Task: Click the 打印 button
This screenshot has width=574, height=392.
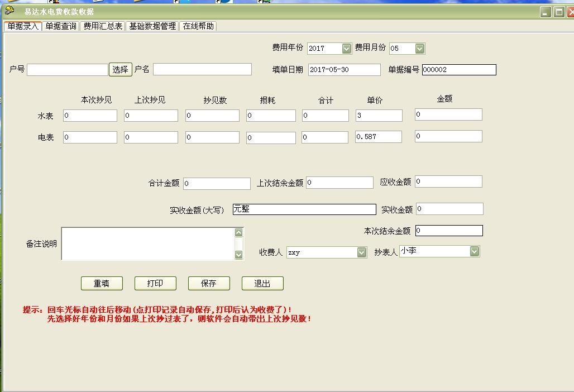Action: (x=155, y=283)
